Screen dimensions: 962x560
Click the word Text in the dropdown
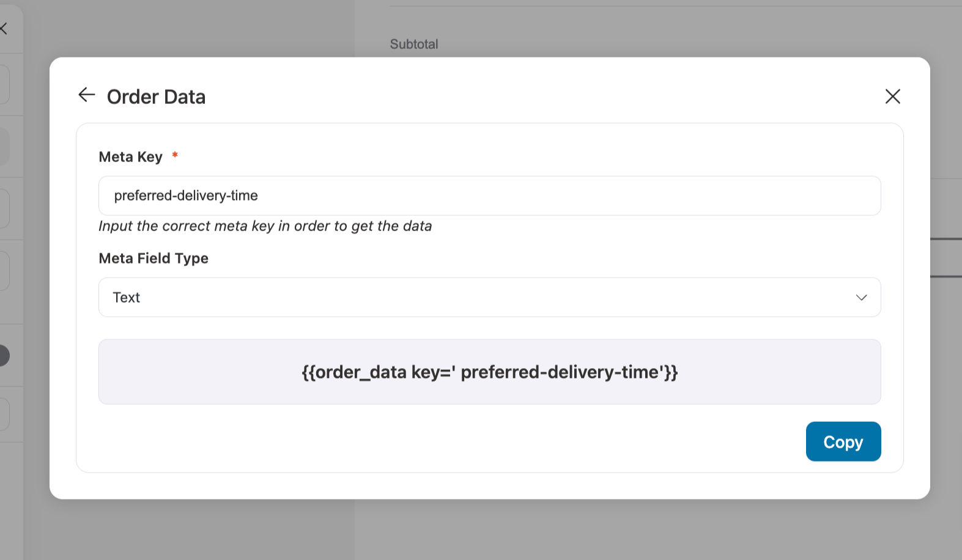click(127, 298)
